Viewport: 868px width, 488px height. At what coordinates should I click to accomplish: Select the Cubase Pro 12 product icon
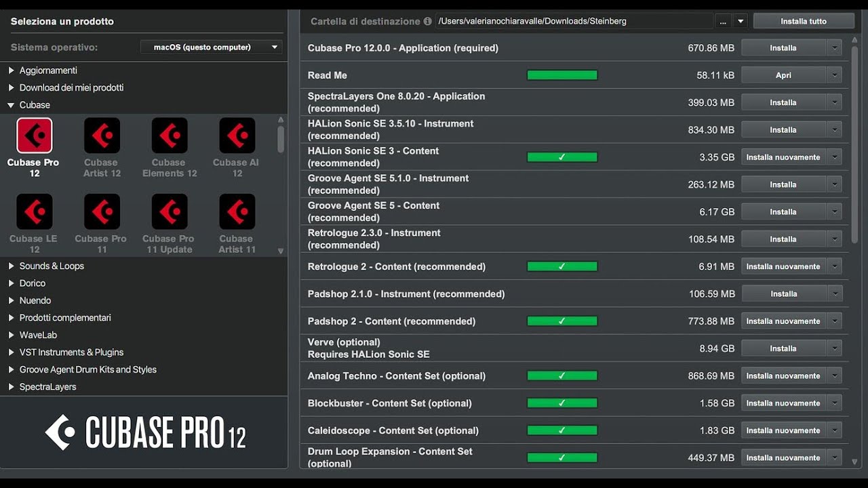34,136
